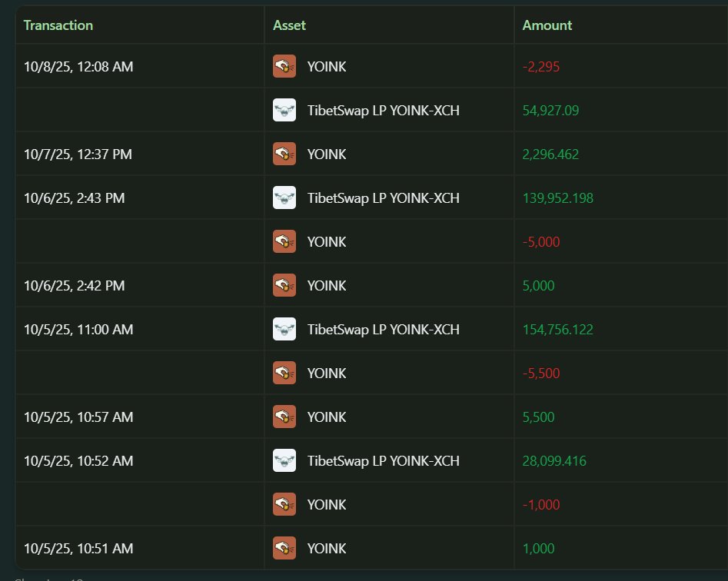The height and width of the screenshot is (581, 728).
Task: Sort by the Asset column header
Action: point(289,25)
